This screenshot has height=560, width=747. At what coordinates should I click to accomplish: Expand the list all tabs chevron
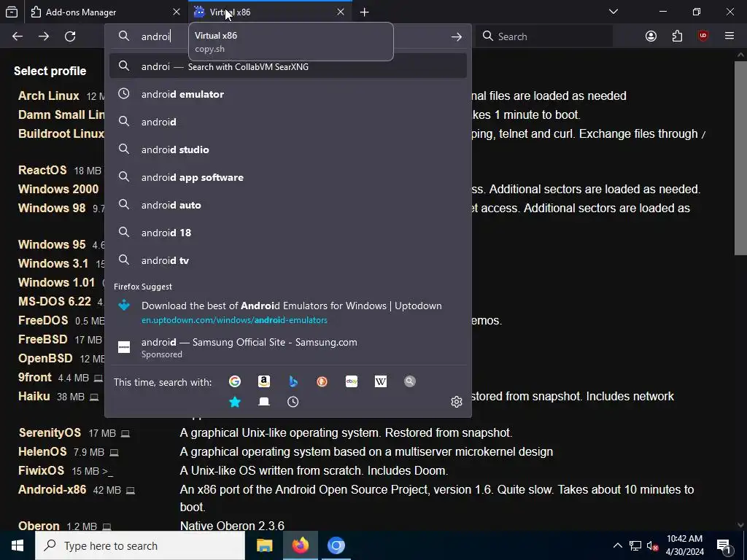click(614, 12)
